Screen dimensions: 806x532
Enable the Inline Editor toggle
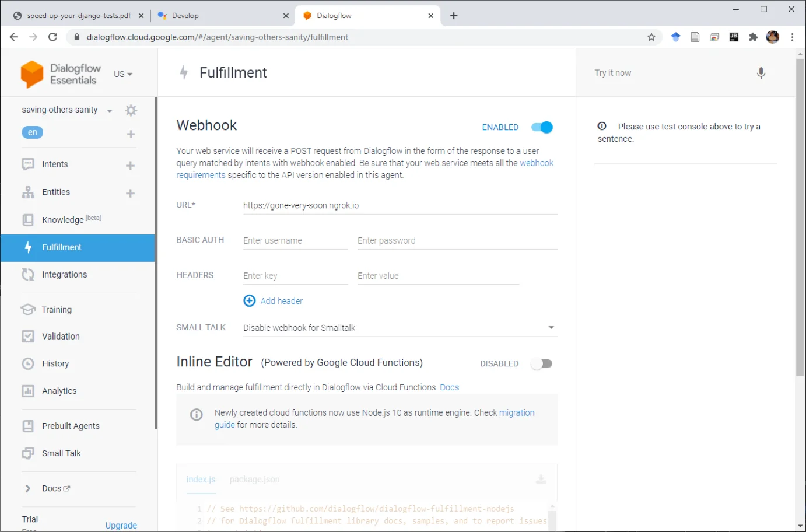pyautogui.click(x=542, y=364)
